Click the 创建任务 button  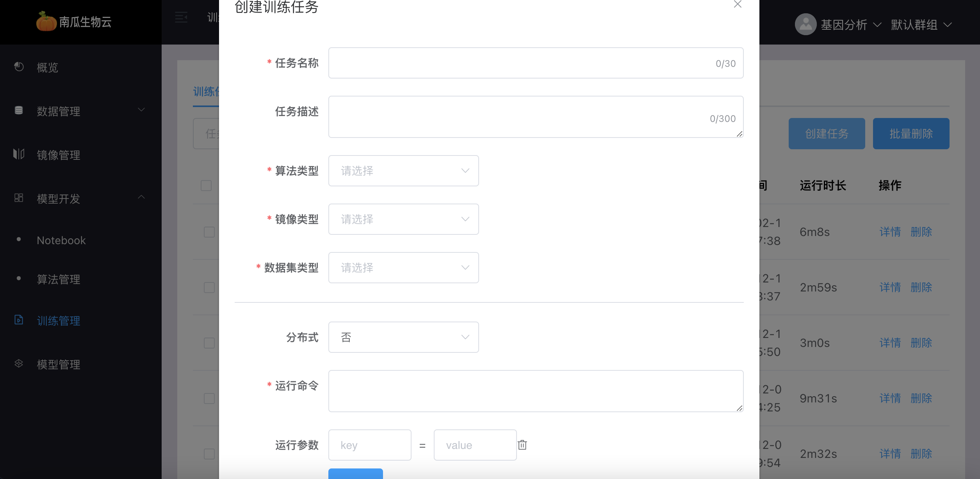[x=827, y=134]
